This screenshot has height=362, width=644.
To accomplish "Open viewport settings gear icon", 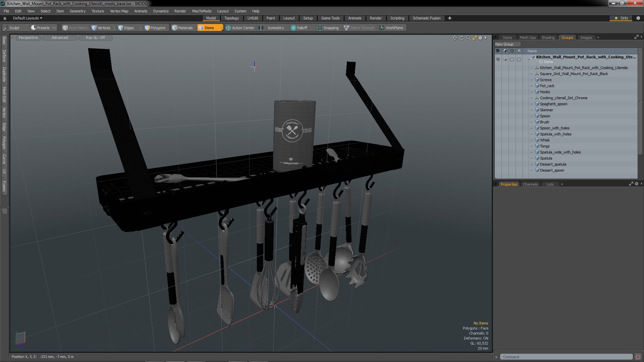I will tap(480, 38).
